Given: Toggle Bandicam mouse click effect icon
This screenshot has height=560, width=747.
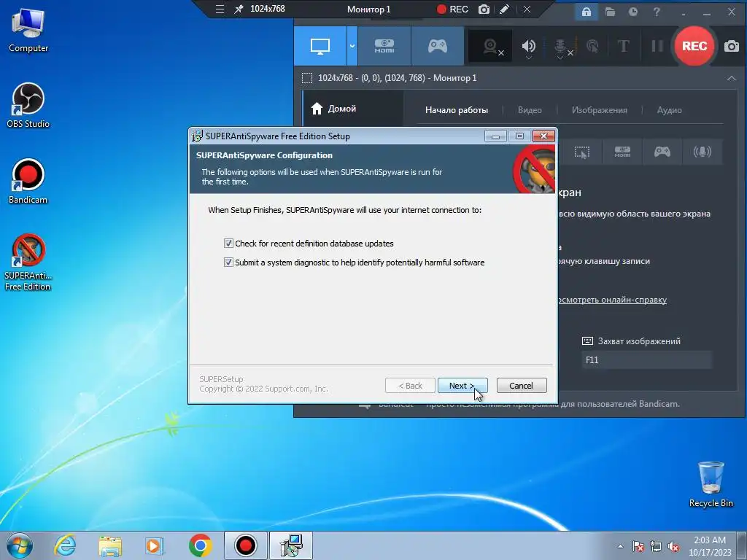Looking at the screenshot, I should [x=592, y=46].
